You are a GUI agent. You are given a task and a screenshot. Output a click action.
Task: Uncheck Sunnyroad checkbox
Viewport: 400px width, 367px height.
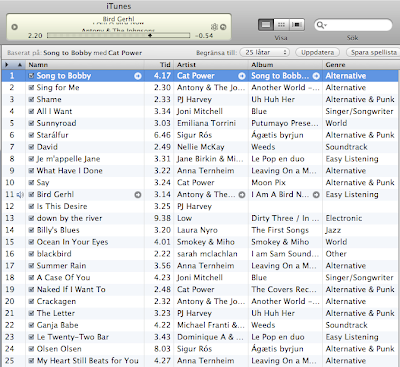(31, 123)
